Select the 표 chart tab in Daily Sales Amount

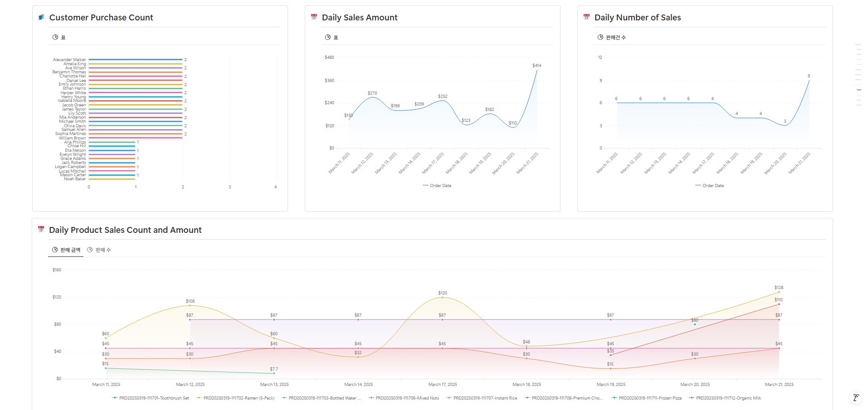[332, 37]
